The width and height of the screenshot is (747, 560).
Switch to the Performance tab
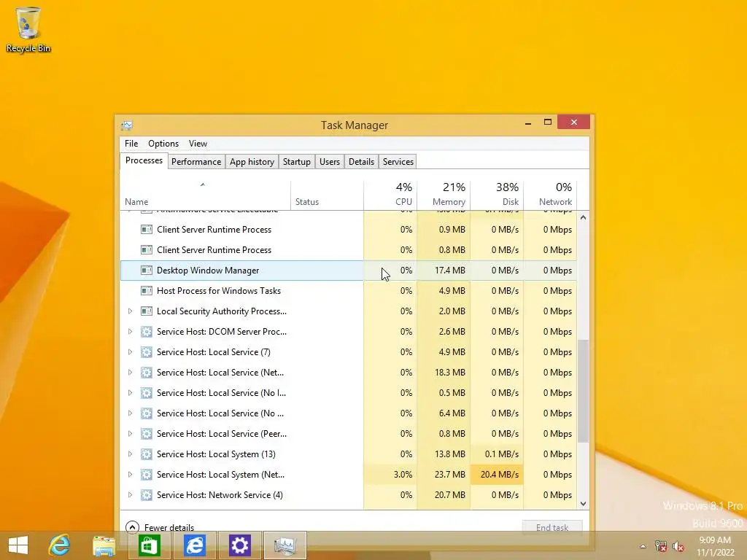pyautogui.click(x=196, y=162)
